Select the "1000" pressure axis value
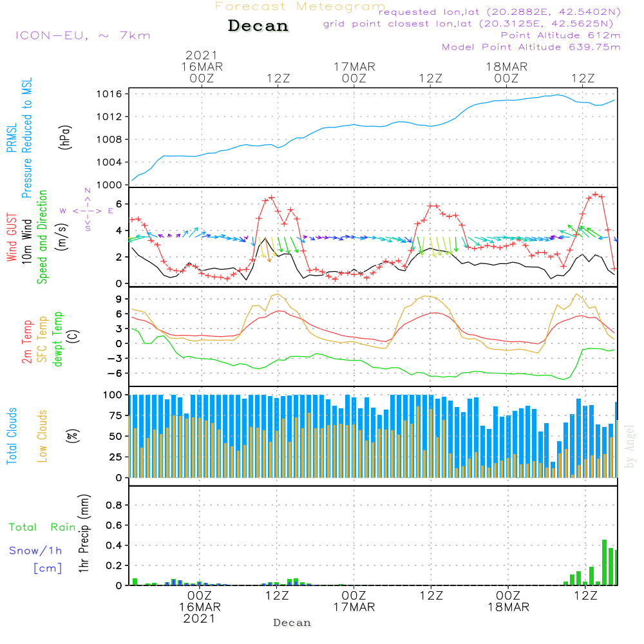The height and width of the screenshot is (644, 644). tap(109, 185)
